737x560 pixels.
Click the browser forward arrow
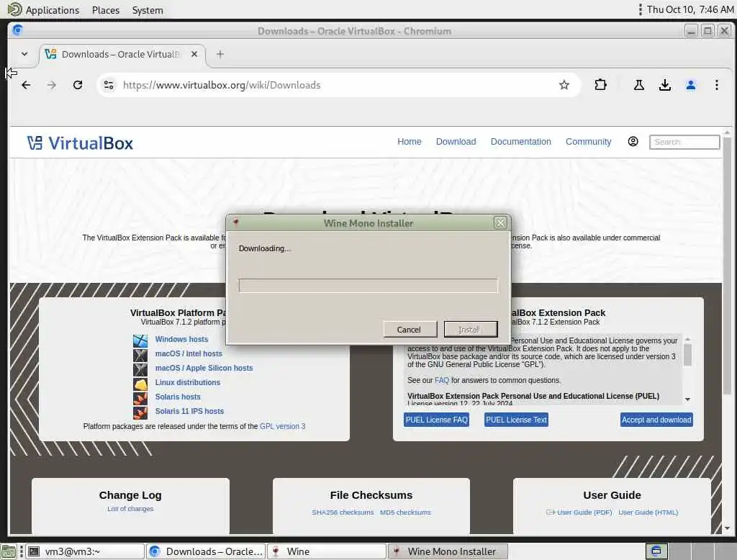pyautogui.click(x=52, y=85)
